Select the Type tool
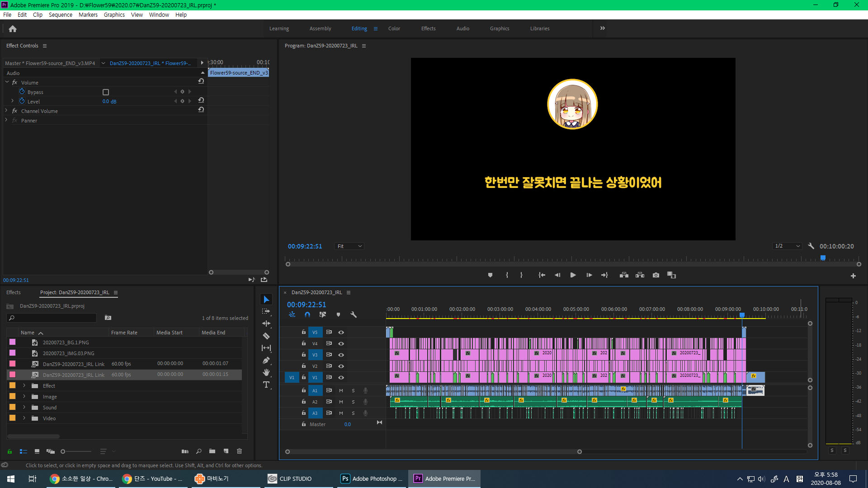Image resolution: width=868 pixels, height=488 pixels. pyautogui.click(x=266, y=385)
